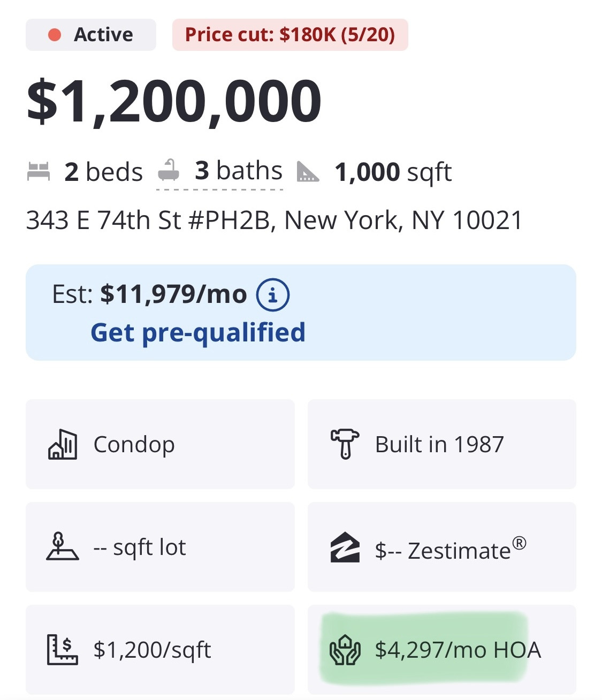
Task: Tap the Active status badge
Action: pos(91,35)
